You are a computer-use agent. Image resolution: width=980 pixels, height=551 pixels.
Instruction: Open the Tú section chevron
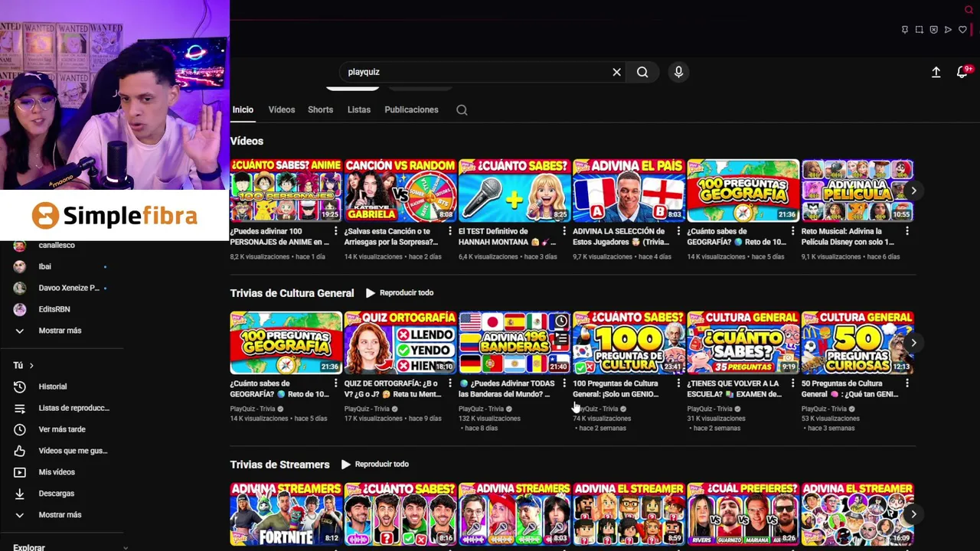pos(31,366)
